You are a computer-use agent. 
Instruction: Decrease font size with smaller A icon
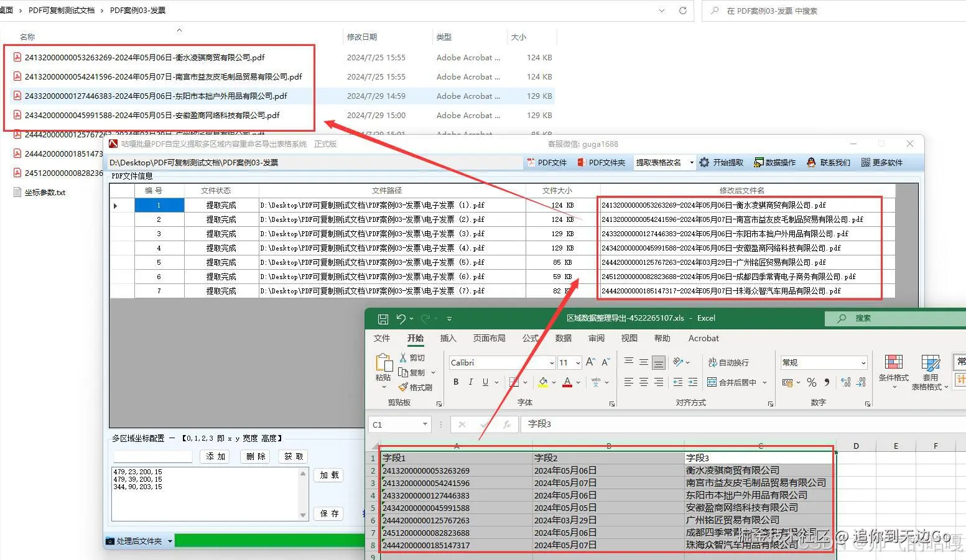[x=606, y=362]
